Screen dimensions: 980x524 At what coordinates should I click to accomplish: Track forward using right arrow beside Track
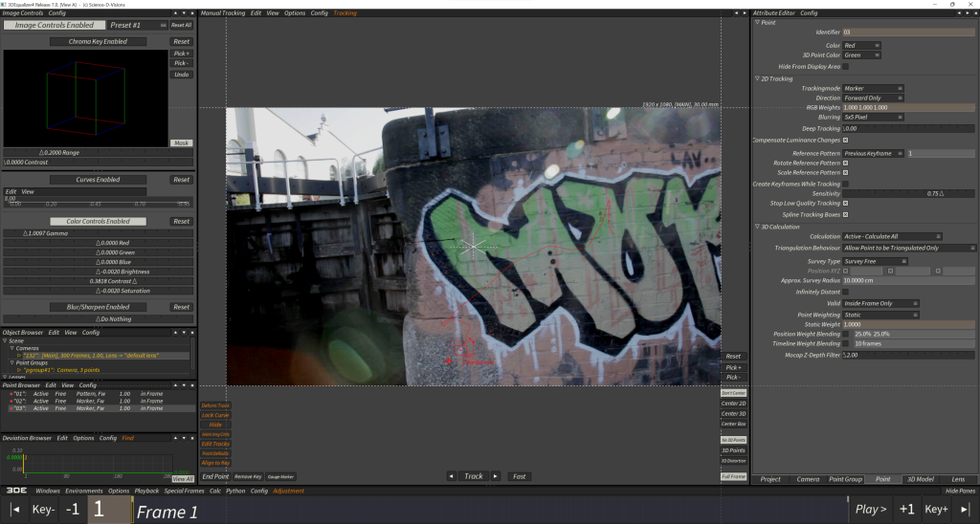495,476
